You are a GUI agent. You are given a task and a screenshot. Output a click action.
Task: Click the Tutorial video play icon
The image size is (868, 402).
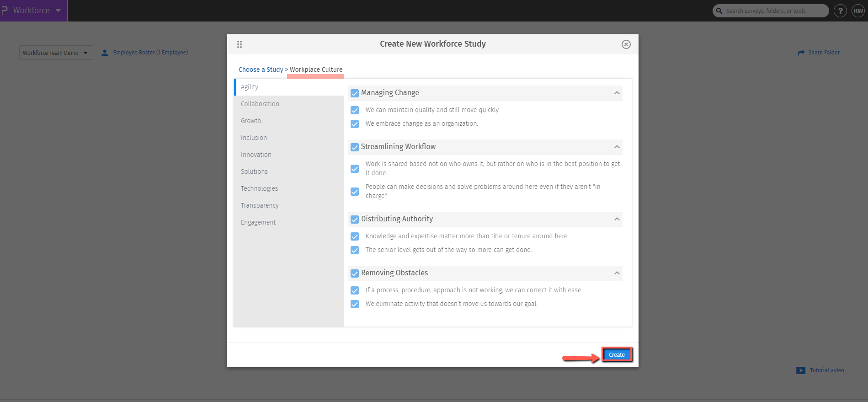pyautogui.click(x=801, y=370)
